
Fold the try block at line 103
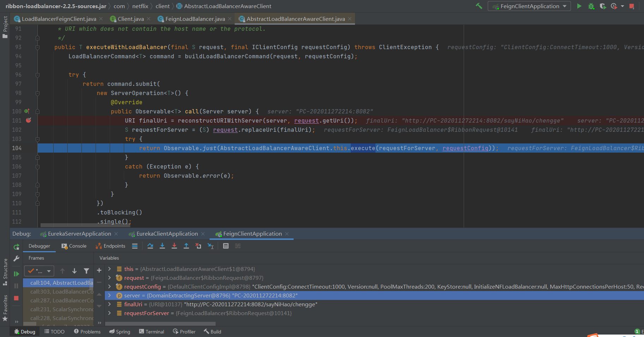[37, 139]
